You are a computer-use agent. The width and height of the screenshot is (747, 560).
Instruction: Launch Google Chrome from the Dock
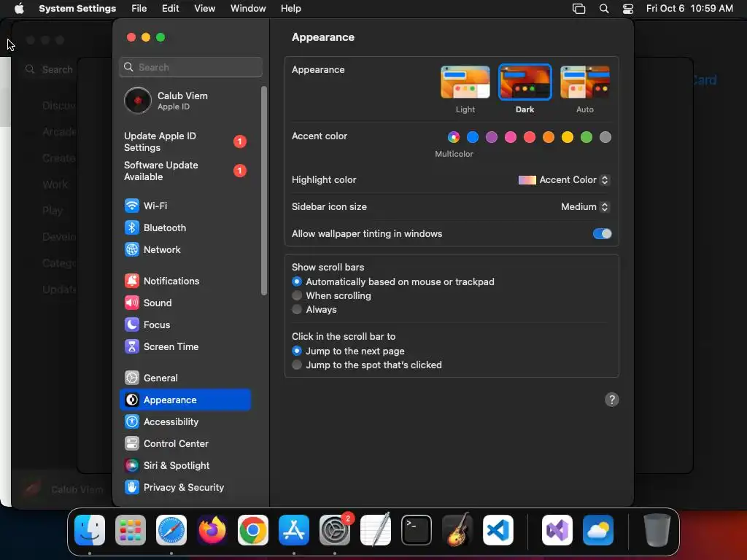[253, 530]
